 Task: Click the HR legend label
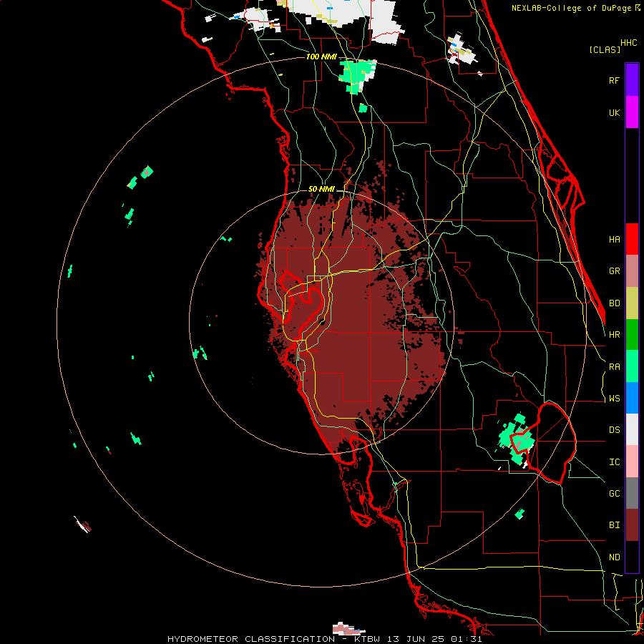pos(614,335)
